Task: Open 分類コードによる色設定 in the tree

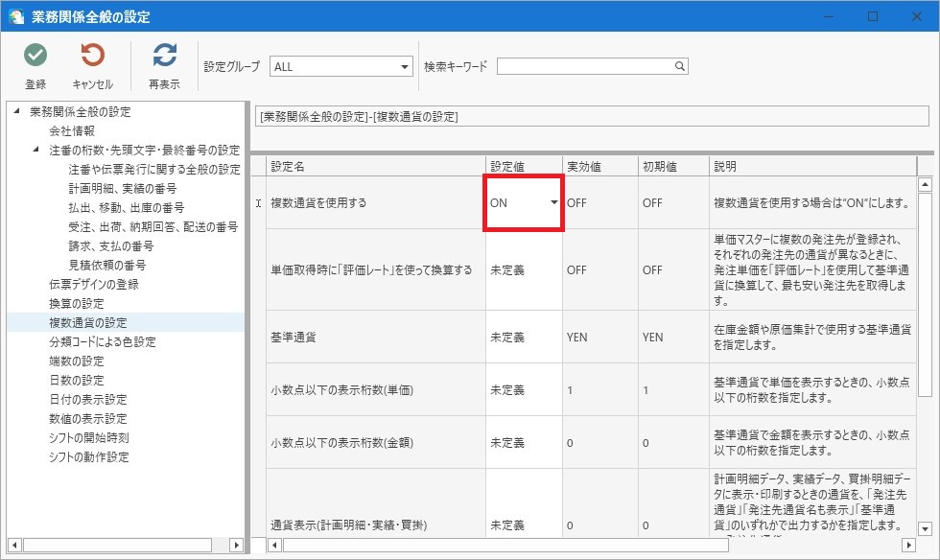Action: point(103,341)
